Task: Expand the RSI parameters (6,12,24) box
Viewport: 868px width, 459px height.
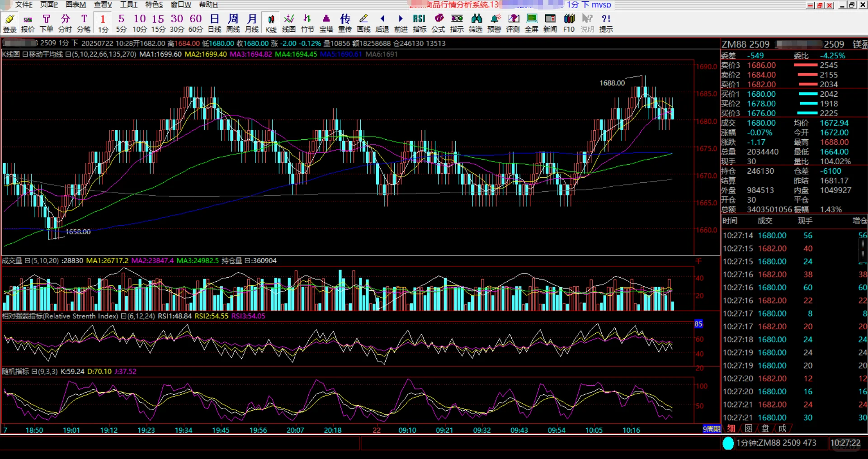Action: pyautogui.click(x=123, y=316)
